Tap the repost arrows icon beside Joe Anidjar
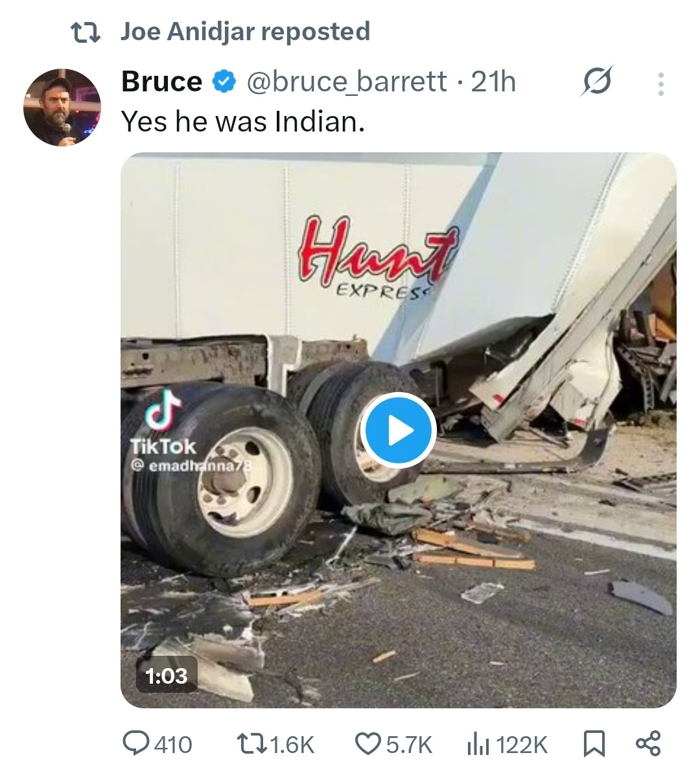This screenshot has width=700, height=777. 85,32
